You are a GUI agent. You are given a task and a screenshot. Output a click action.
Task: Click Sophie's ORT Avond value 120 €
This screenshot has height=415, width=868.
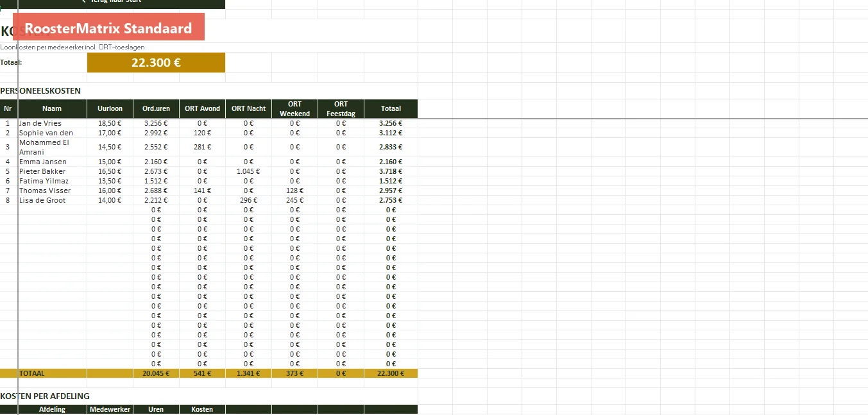coord(202,133)
